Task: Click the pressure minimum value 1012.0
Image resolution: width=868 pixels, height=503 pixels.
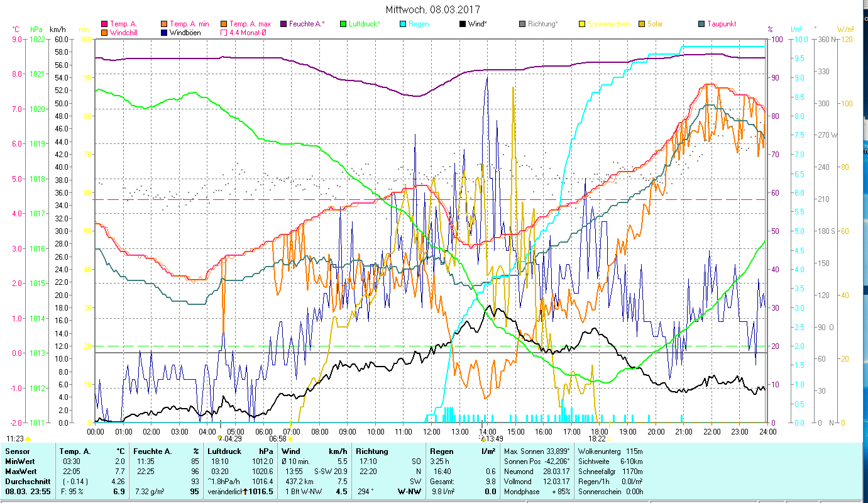Action: [x=261, y=462]
